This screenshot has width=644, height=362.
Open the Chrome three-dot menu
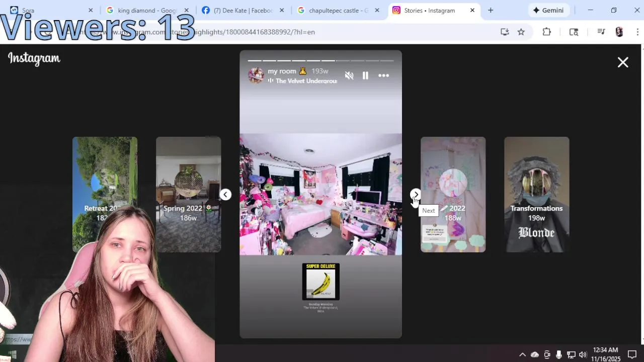click(x=637, y=32)
